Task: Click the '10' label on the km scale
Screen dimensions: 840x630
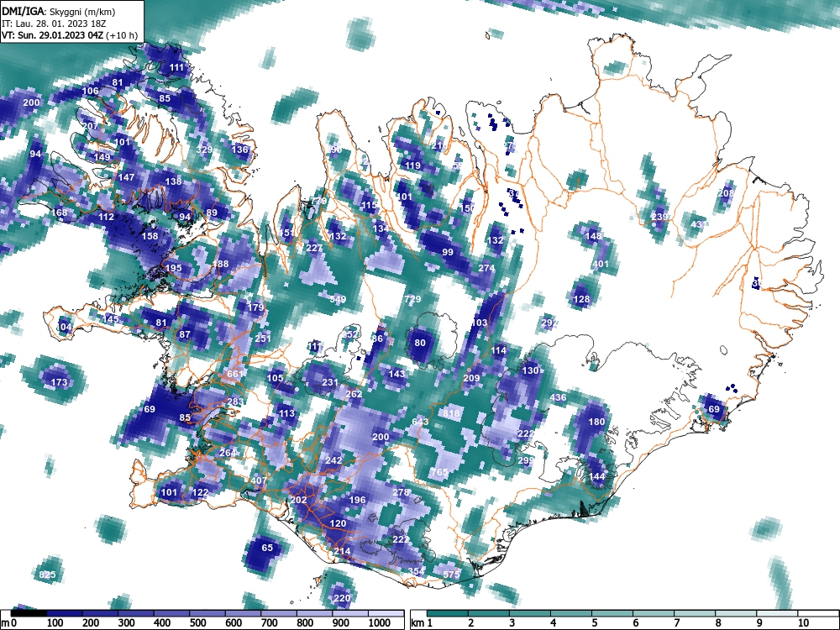Action: [x=803, y=623]
